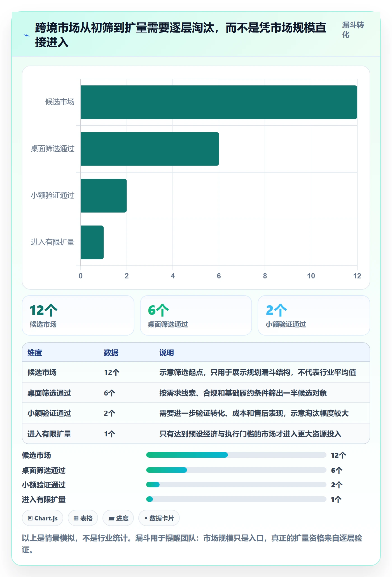Image resolution: width=392 pixels, height=577 pixels.
Task: Click the description starting with 按需求线索
Action: click(243, 393)
